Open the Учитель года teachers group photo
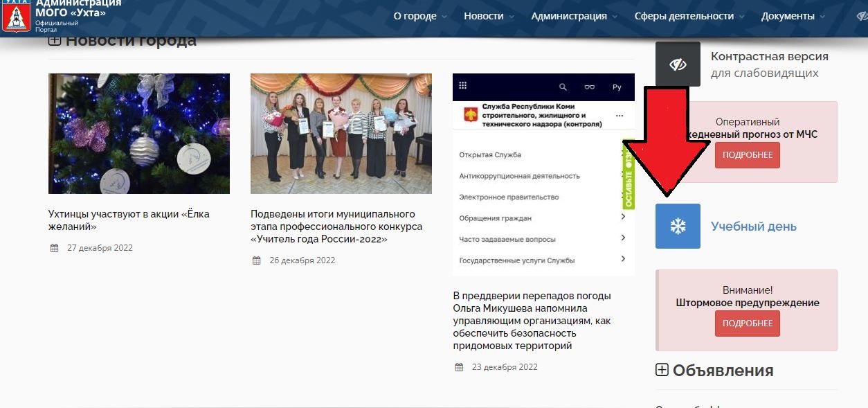 tap(341, 134)
